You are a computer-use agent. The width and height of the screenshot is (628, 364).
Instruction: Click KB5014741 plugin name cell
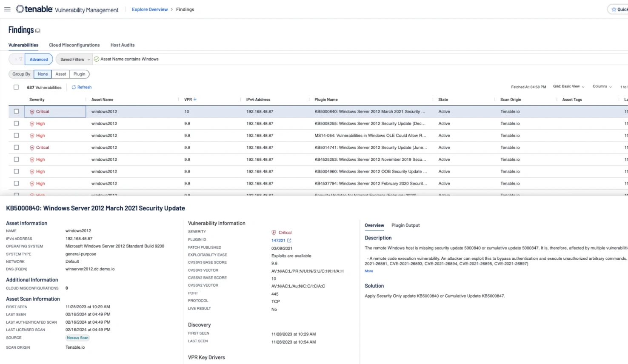click(x=371, y=148)
